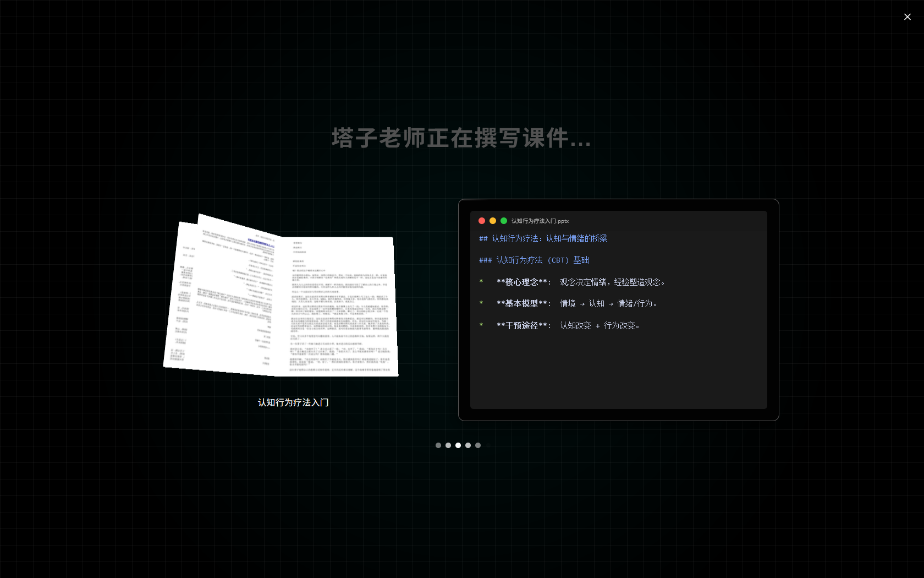Open the document pages thumbnail
Image resolution: width=924 pixels, height=578 pixels.
tap(281, 296)
